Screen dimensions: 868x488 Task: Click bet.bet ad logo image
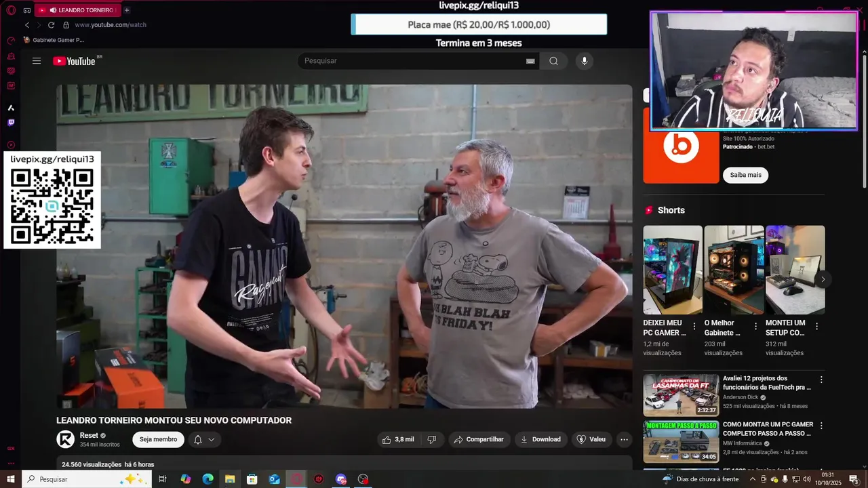click(x=681, y=145)
